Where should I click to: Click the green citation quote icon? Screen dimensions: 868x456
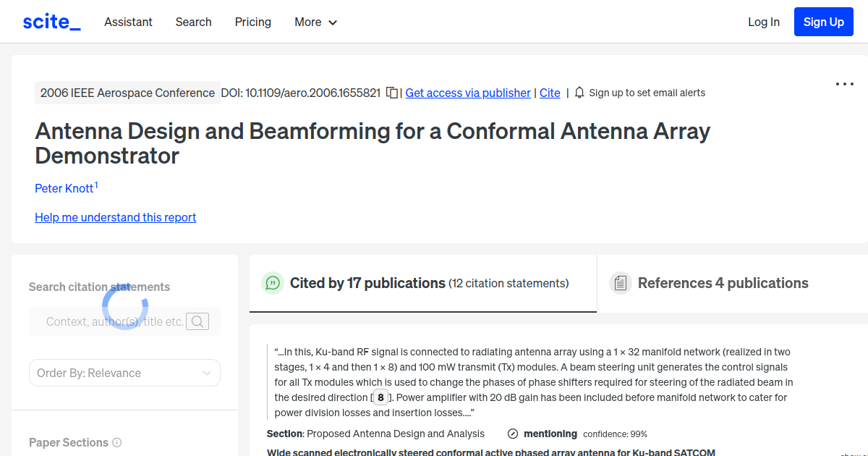point(273,283)
